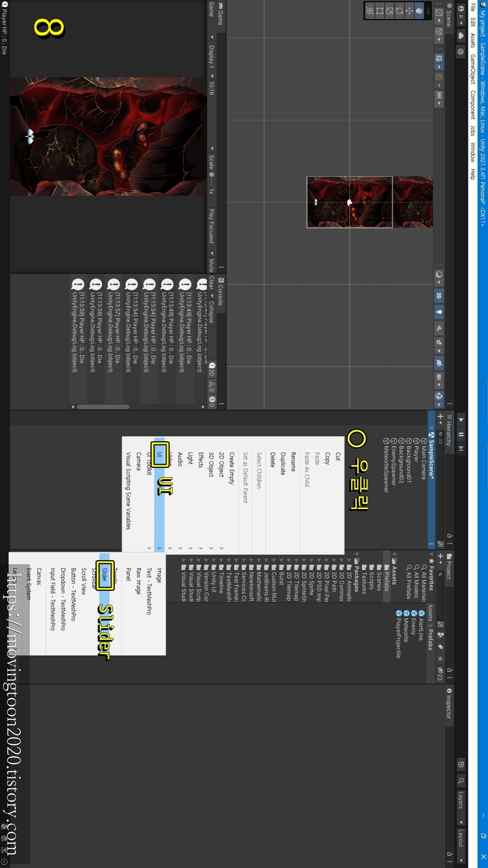Open the Component menu
Viewport: 488px width, 868px height.
click(473, 104)
